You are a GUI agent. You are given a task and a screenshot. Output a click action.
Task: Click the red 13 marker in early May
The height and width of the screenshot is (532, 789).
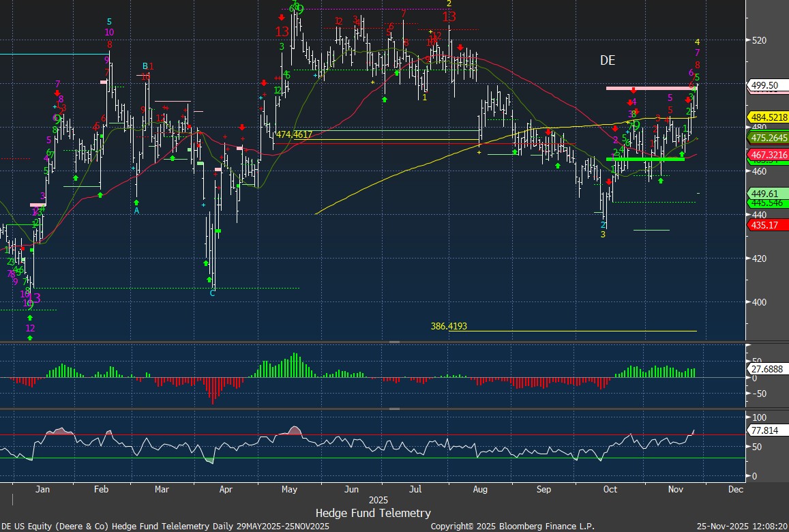(x=282, y=31)
